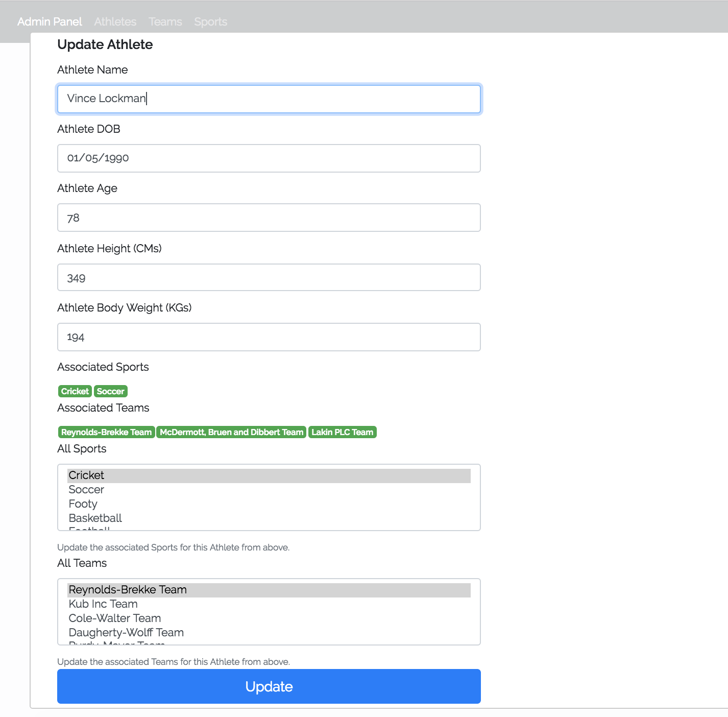Click the Athlete Body Weight field
The height and width of the screenshot is (717, 728).
[x=269, y=337]
